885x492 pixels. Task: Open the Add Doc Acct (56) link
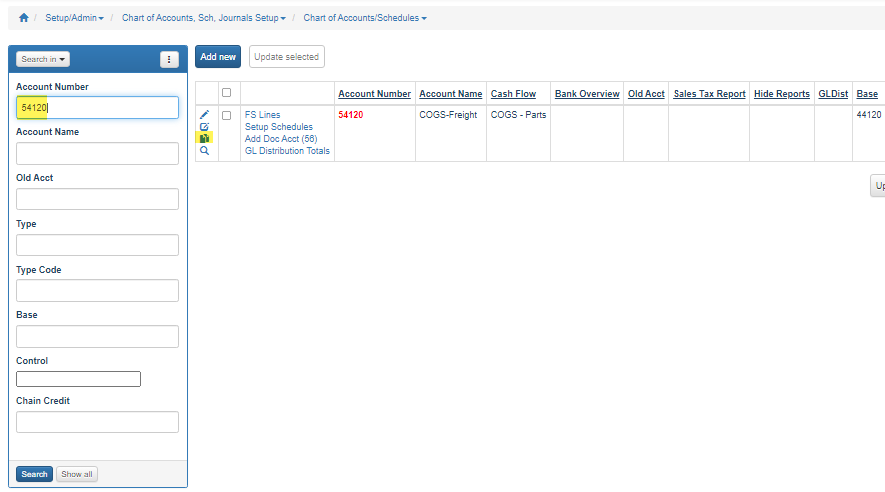tap(281, 139)
